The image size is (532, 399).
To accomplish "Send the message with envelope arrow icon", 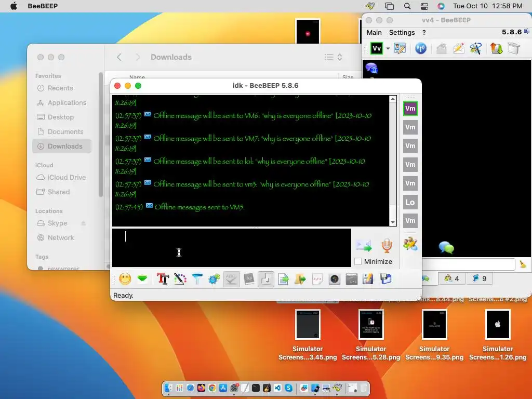I will click(363, 246).
